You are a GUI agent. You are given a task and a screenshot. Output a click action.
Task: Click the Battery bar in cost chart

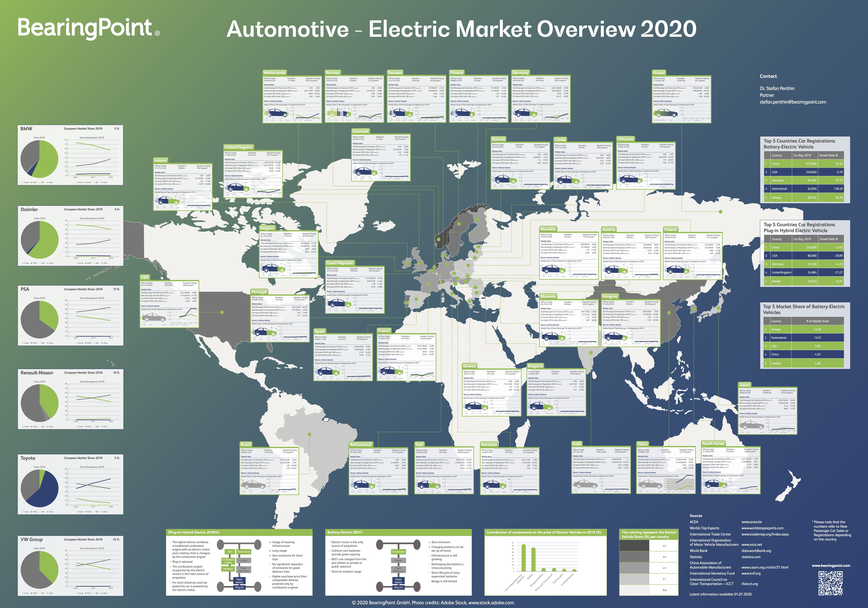(533, 560)
